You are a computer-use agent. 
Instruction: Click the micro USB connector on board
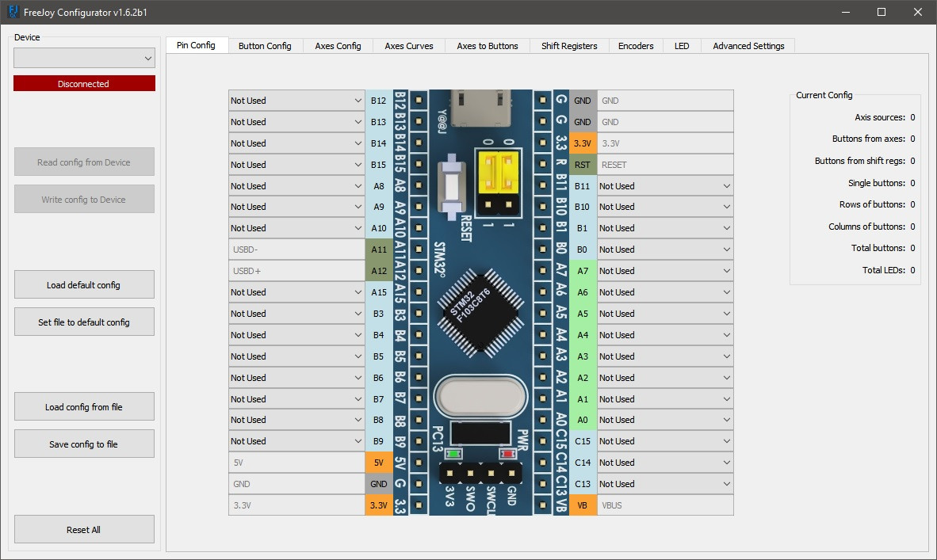coord(480,108)
